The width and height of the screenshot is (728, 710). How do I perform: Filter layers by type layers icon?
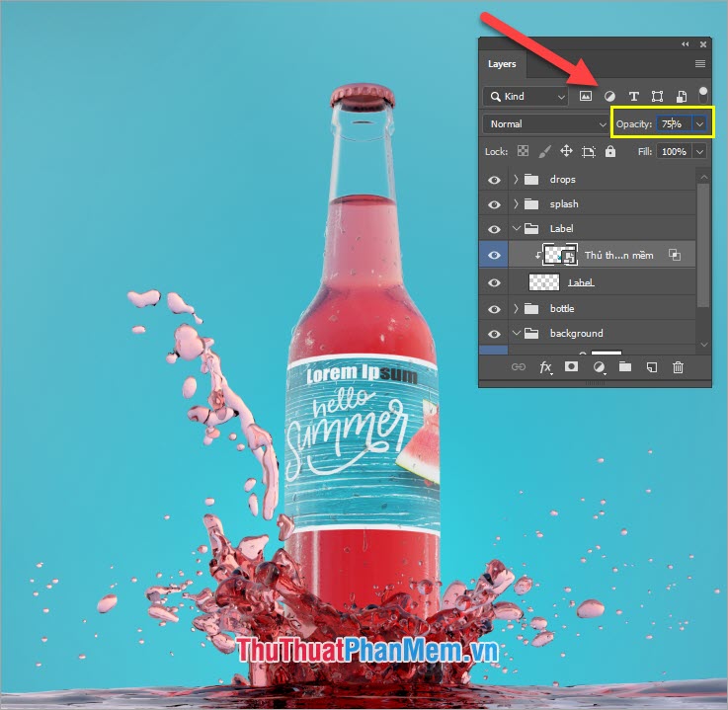633,96
